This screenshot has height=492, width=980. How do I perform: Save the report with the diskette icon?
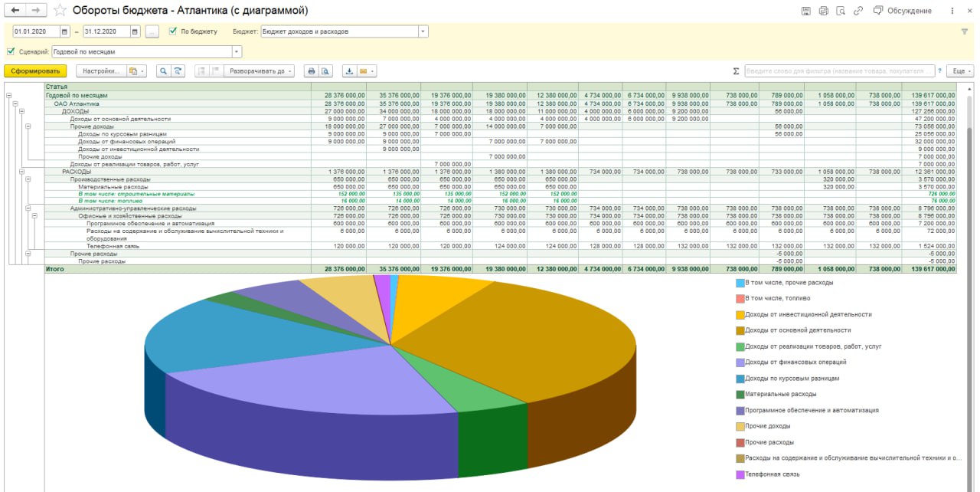point(805,11)
